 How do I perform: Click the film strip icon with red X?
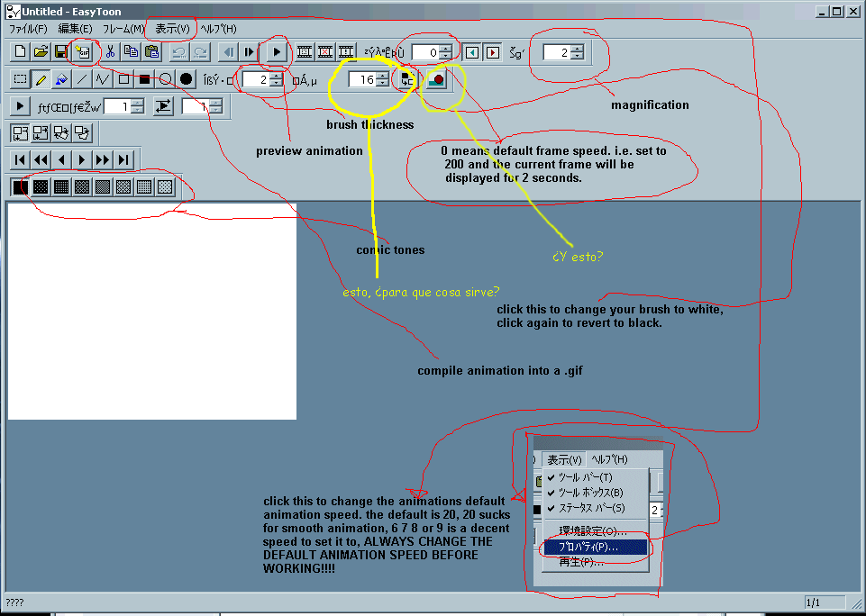[x=324, y=52]
